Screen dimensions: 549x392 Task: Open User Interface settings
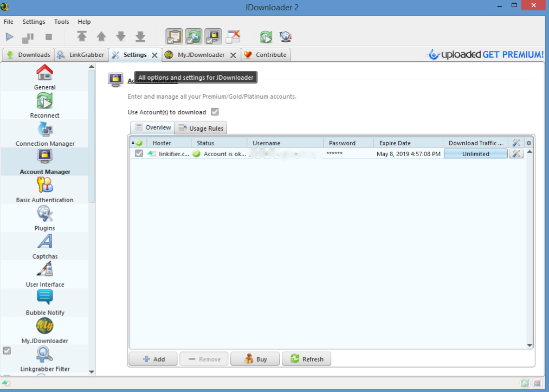coord(44,274)
